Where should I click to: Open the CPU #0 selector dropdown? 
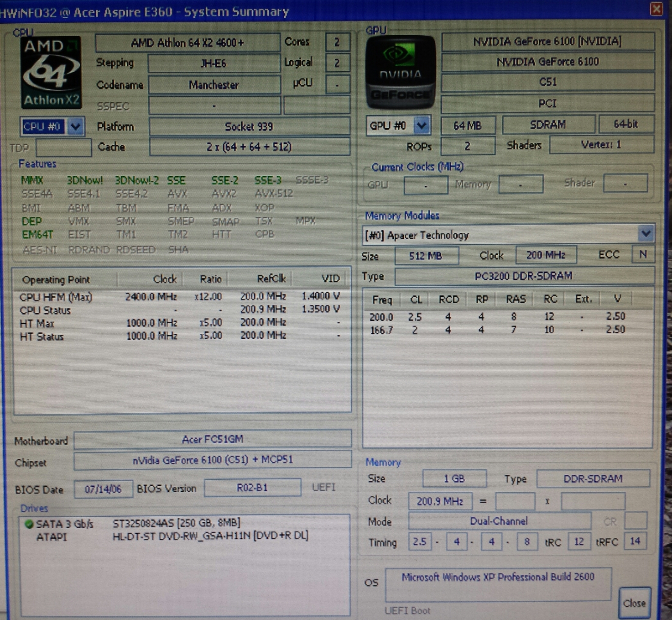pos(75,126)
